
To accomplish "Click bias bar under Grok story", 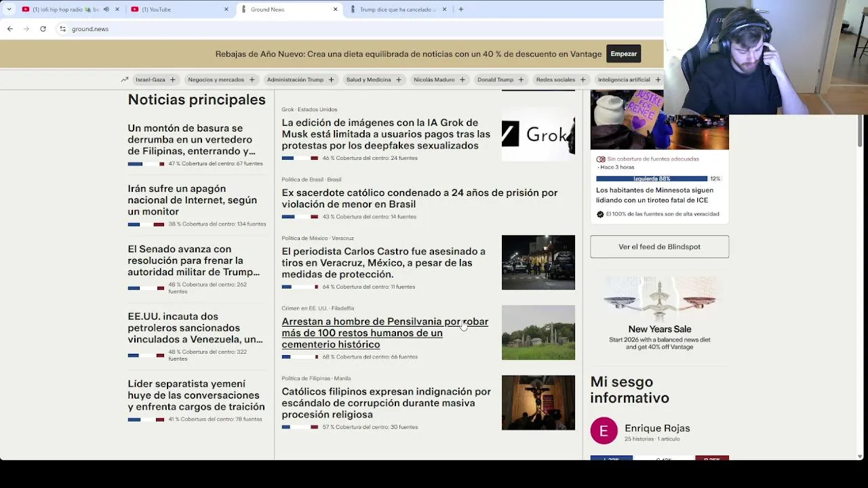I will pos(300,159).
